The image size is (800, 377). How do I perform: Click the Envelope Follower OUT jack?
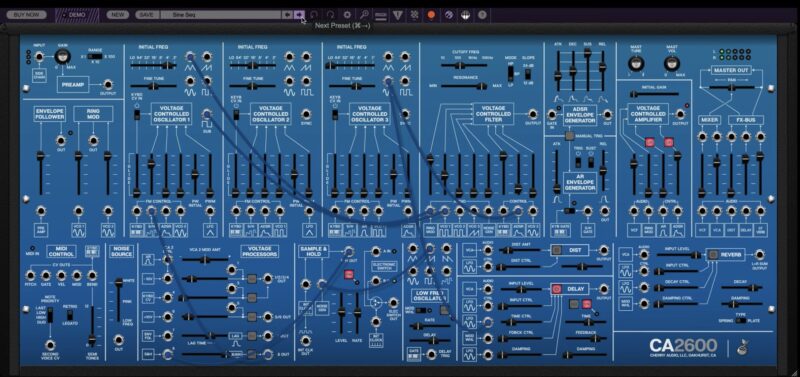tap(61, 140)
